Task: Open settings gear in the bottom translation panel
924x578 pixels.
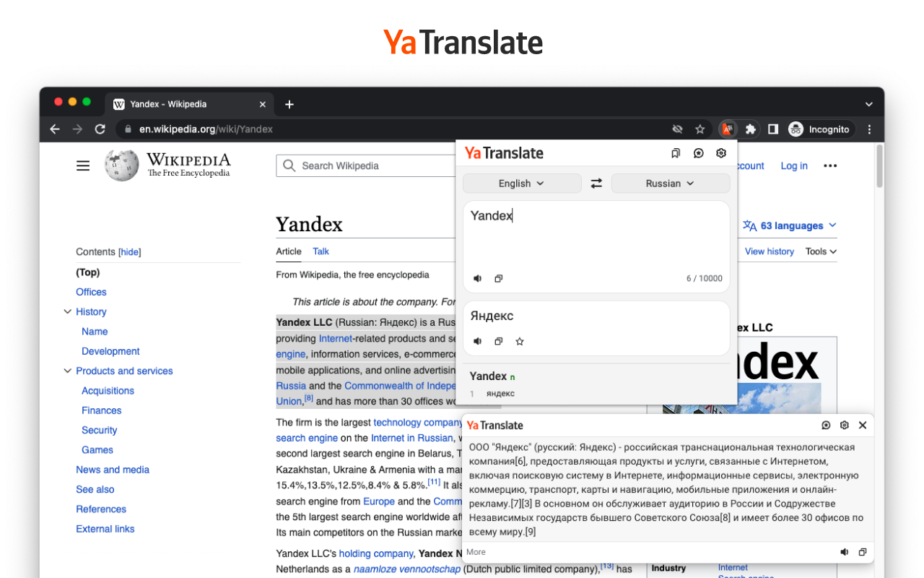Action: (x=844, y=425)
